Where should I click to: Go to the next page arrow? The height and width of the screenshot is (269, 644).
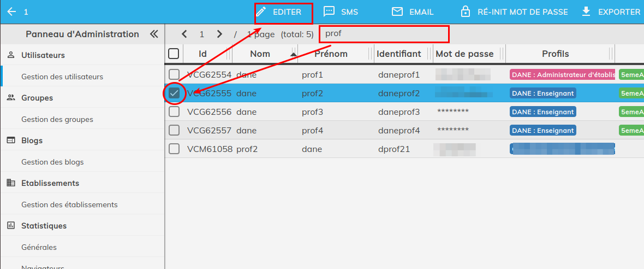pos(219,34)
